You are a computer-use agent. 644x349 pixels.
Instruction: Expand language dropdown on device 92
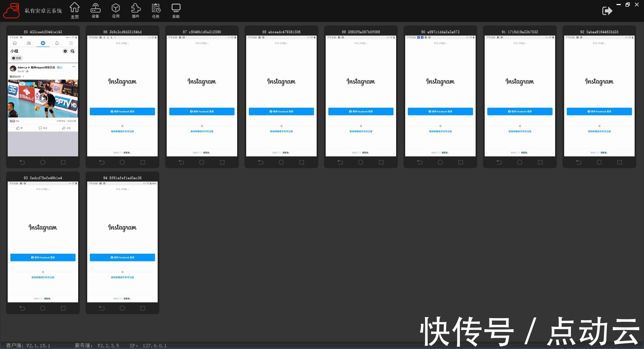pos(599,43)
